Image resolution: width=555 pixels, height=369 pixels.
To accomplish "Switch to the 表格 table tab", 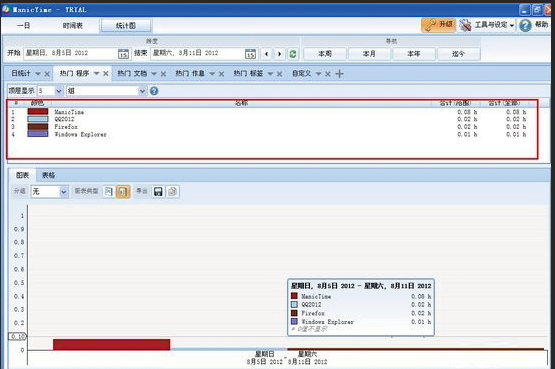I will 48,175.
